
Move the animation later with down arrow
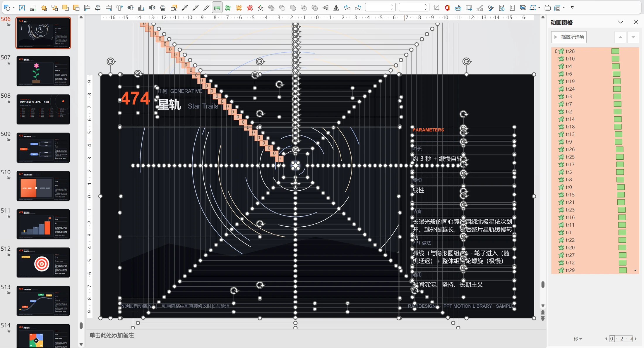click(633, 37)
